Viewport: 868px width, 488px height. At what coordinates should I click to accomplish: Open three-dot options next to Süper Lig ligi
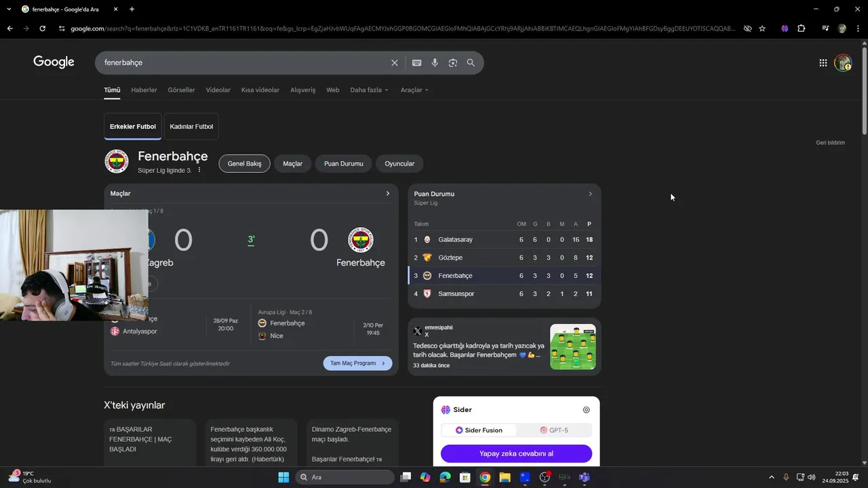click(199, 170)
